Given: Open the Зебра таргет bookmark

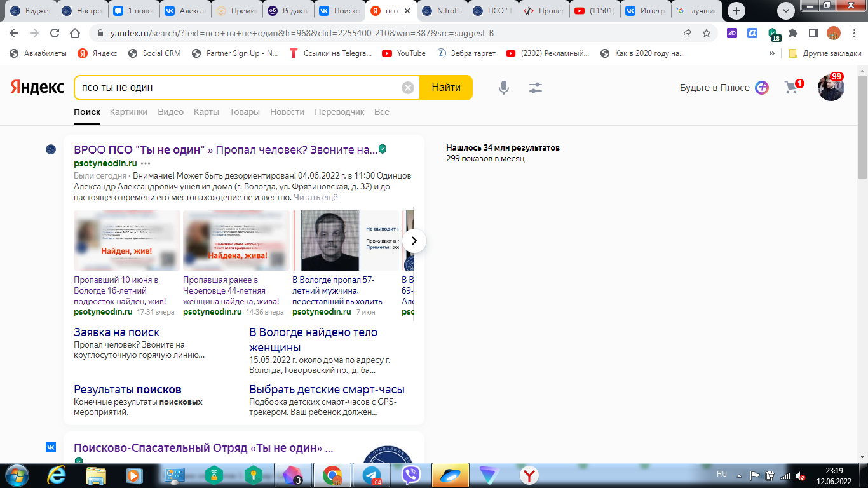Looking at the screenshot, I should pyautogui.click(x=466, y=53).
